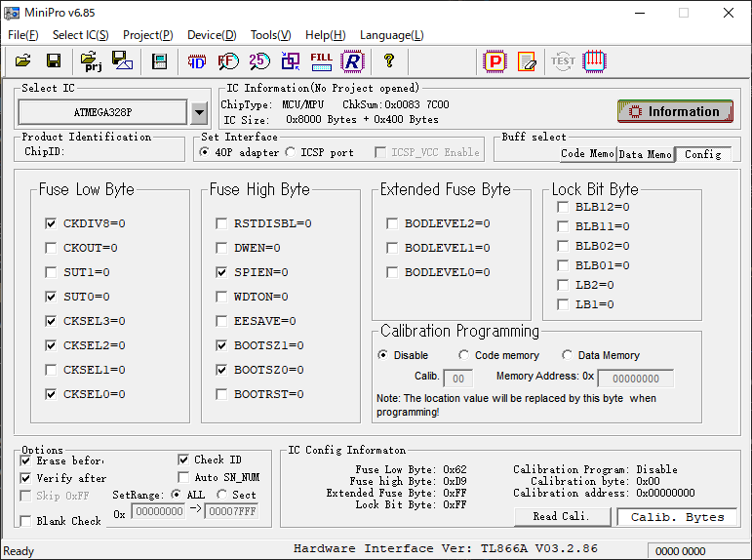Click the Program chip P icon
Screen dimensions: 752x560
[x=495, y=61]
